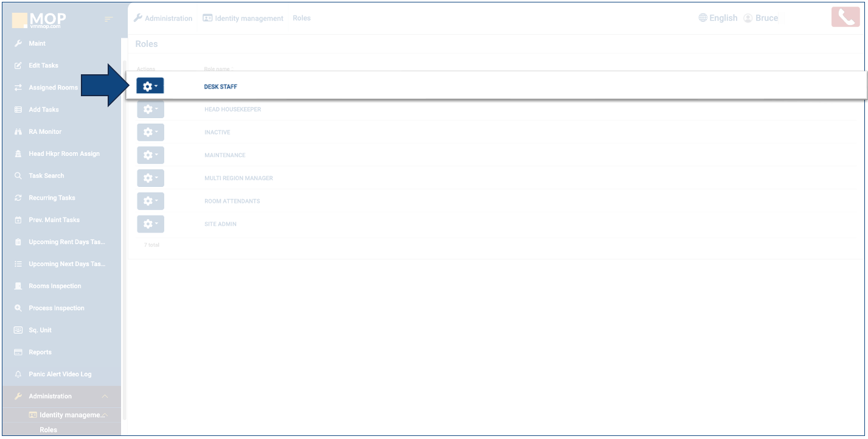Click the Administration breadcrumb link
The image size is (868, 439).
click(168, 18)
